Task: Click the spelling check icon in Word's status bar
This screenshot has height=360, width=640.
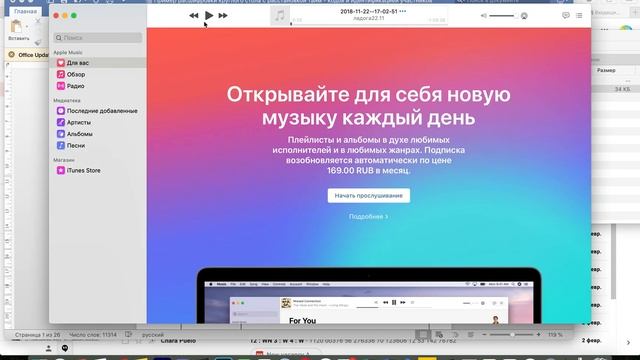Action: click(x=129, y=335)
